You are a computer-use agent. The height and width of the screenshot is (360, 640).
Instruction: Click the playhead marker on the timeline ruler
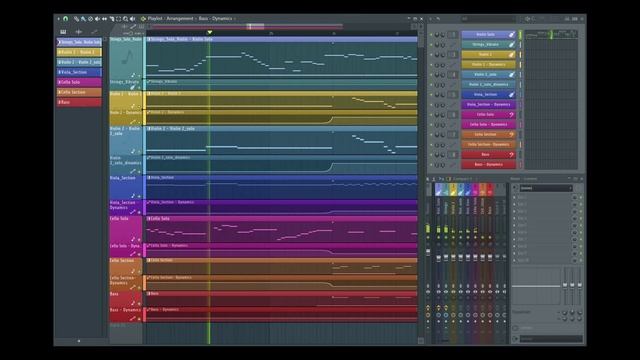[x=209, y=32]
